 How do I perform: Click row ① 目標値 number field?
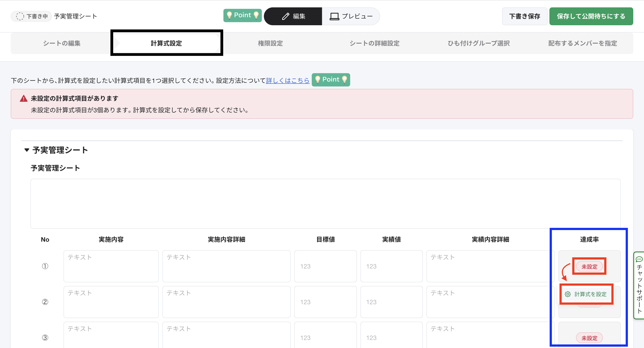click(325, 266)
